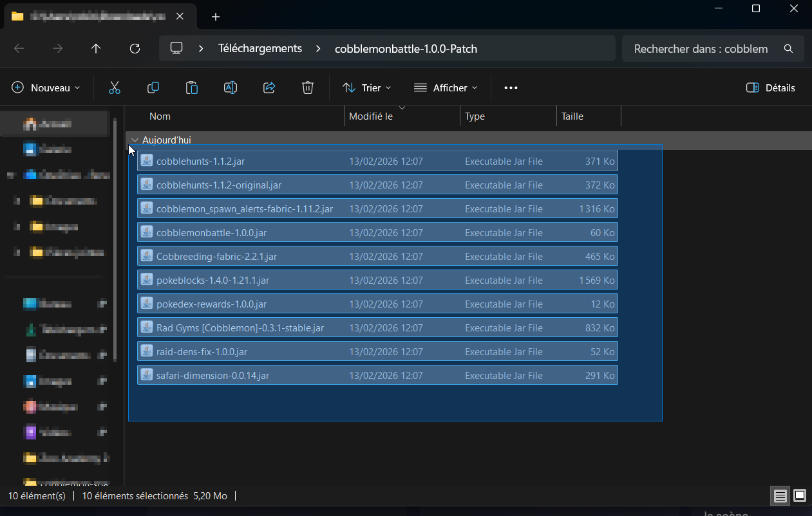Viewport: 812px width, 516px height.
Task: Navigate up one folder level
Action: [x=96, y=48]
